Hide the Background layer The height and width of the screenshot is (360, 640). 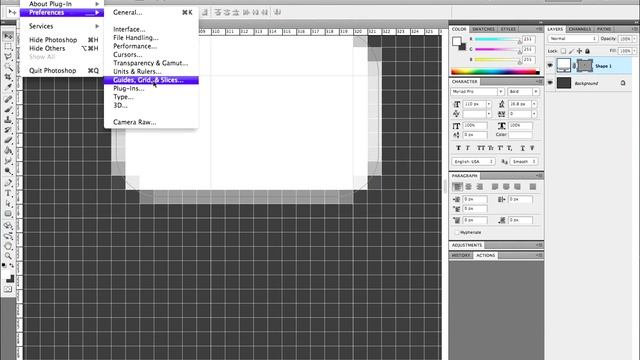(550, 83)
